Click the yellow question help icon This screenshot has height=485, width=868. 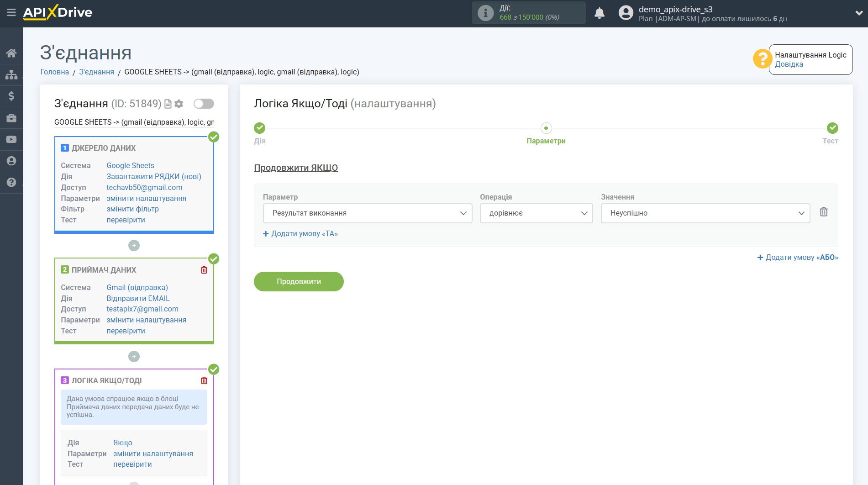click(762, 59)
